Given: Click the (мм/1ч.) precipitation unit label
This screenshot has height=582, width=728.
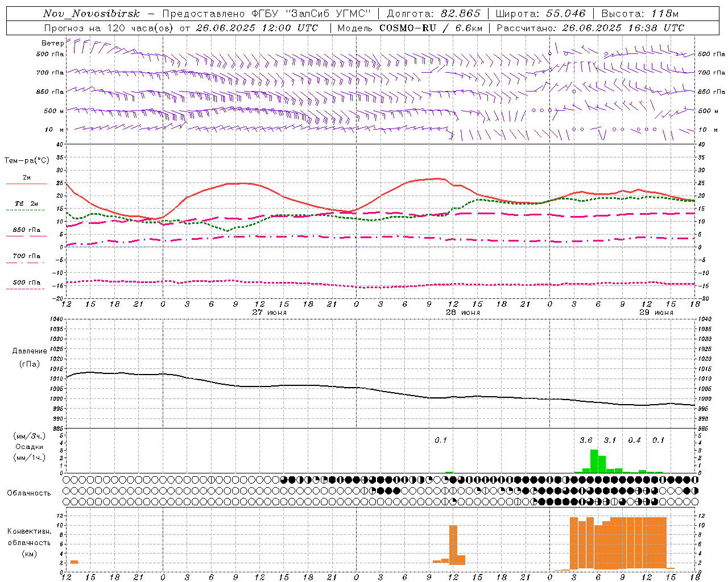Looking at the screenshot, I should [x=30, y=458].
